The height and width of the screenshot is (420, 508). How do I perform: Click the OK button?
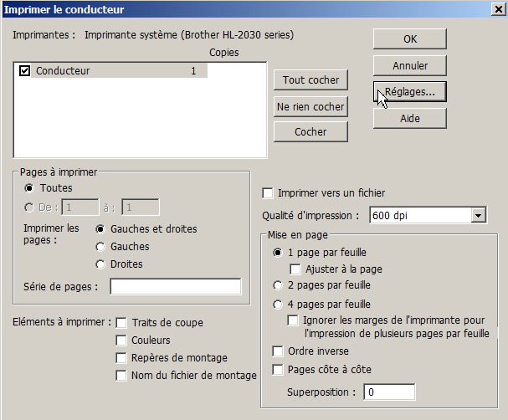tap(409, 39)
